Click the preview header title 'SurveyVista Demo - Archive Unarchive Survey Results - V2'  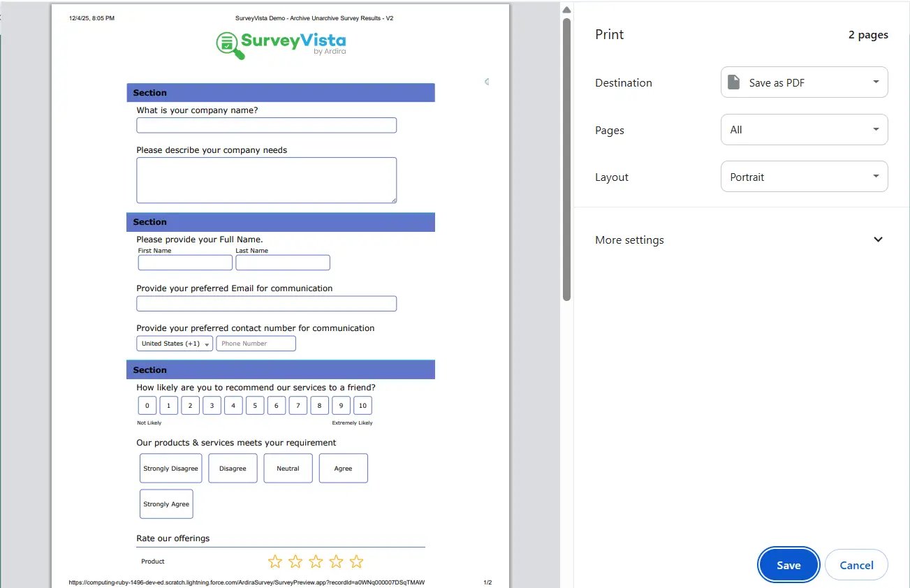(x=315, y=18)
